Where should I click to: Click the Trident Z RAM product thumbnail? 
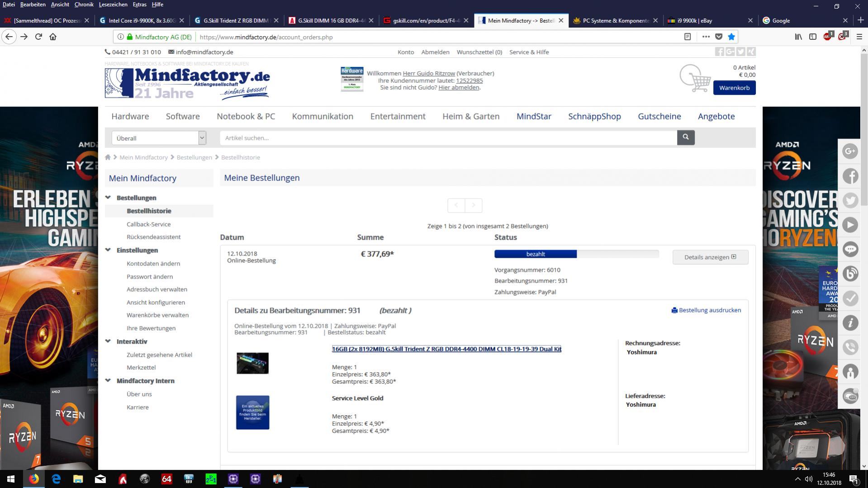click(252, 363)
